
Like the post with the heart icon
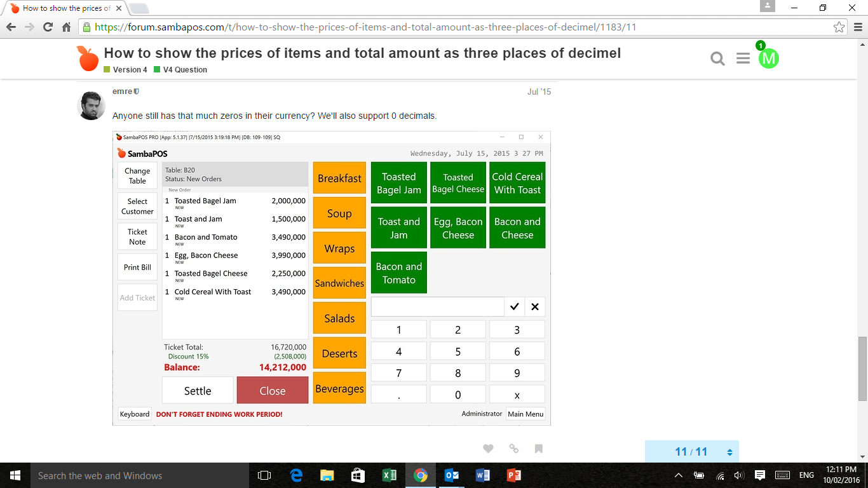click(488, 449)
